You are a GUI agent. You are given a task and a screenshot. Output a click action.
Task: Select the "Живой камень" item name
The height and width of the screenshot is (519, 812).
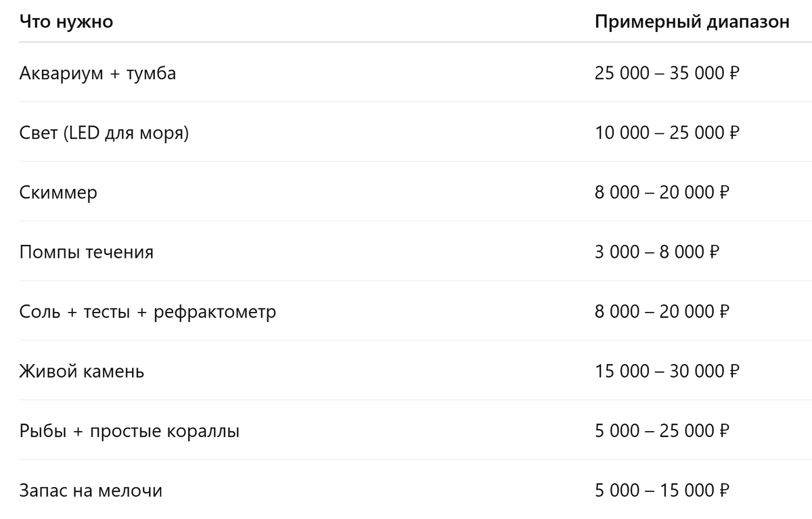(82, 371)
